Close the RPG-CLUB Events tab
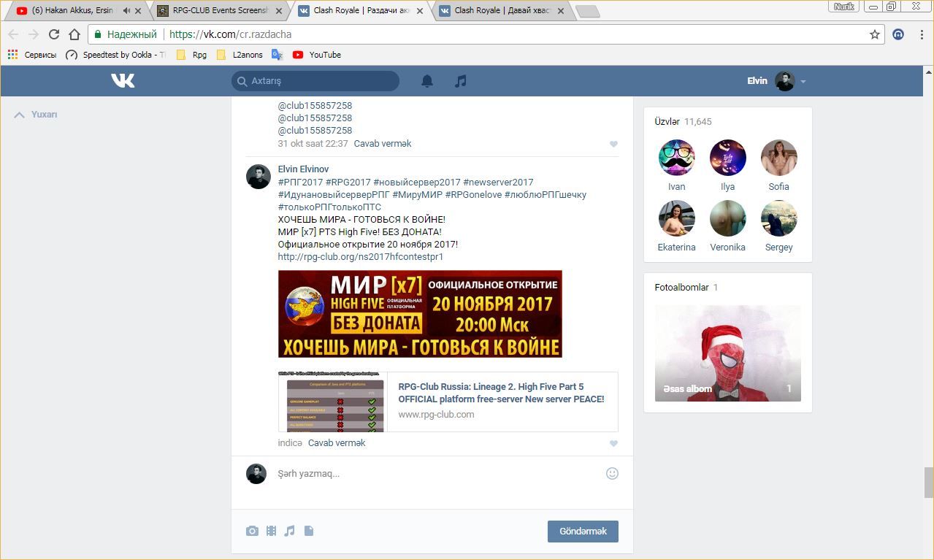 tap(279, 11)
